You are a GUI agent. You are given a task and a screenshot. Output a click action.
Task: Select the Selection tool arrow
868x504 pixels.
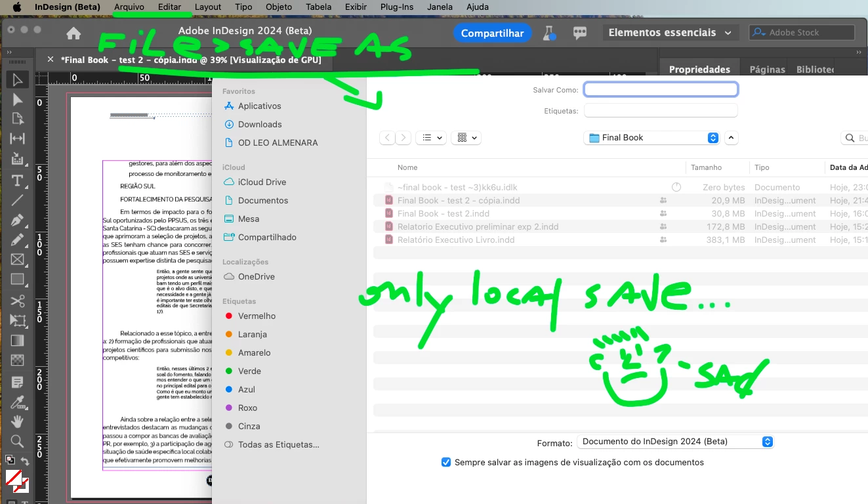click(17, 80)
